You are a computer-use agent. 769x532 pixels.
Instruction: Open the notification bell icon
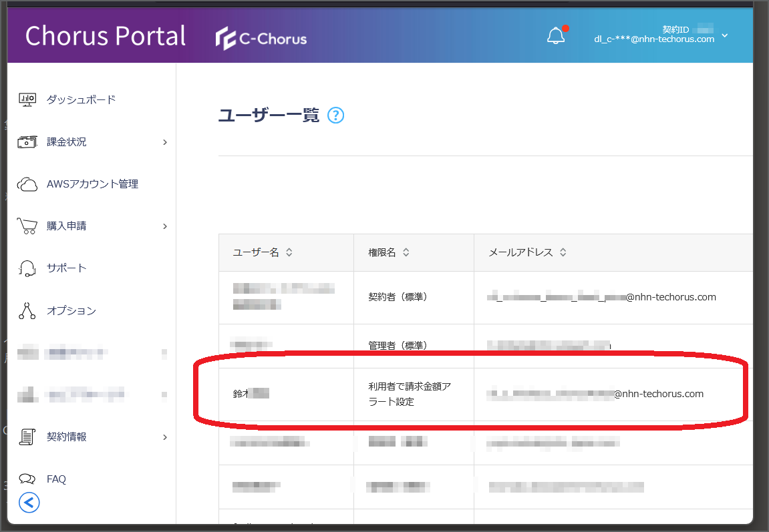(x=556, y=35)
